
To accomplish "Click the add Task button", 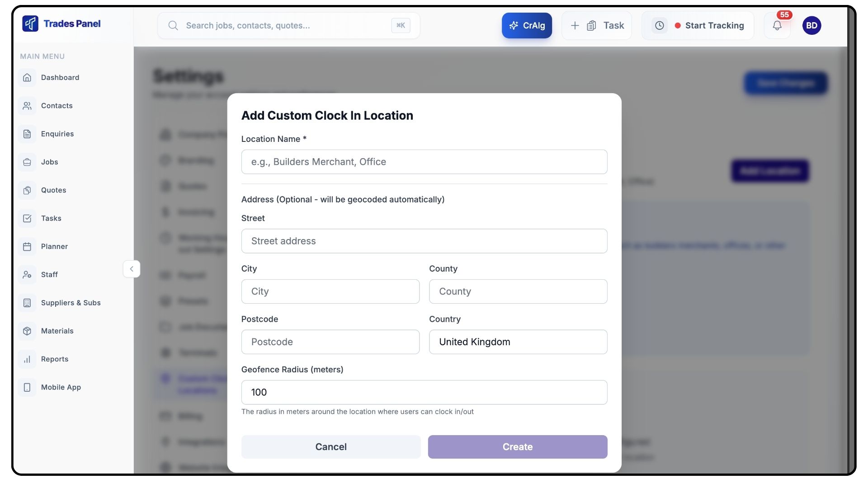I will pyautogui.click(x=597, y=26).
